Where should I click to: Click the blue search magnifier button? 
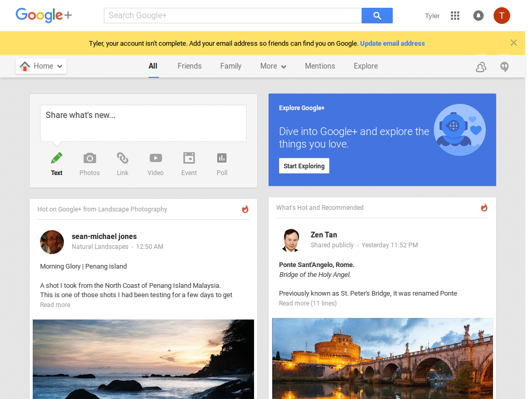377,16
